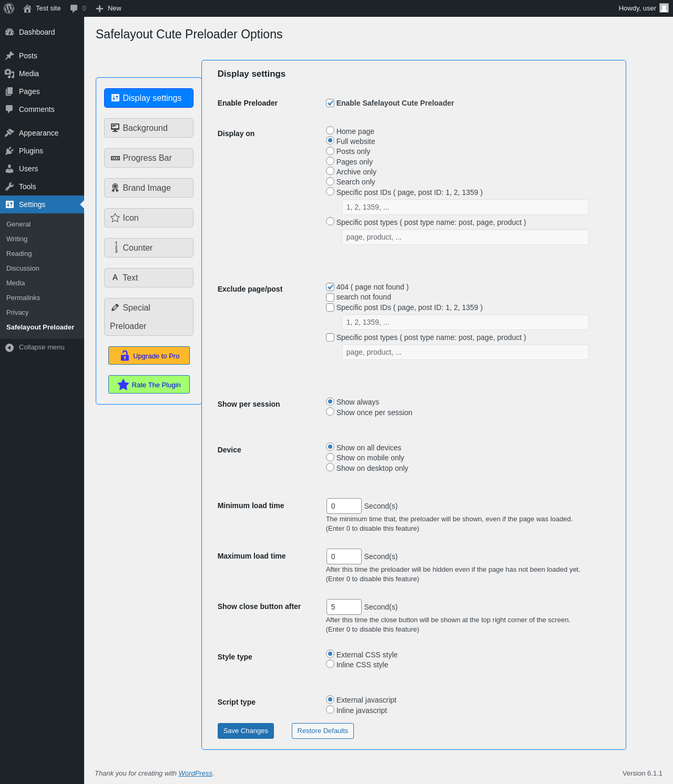Toggle Enable Safelayout Cute Preloader checkbox
This screenshot has width=673, height=784.
330,103
